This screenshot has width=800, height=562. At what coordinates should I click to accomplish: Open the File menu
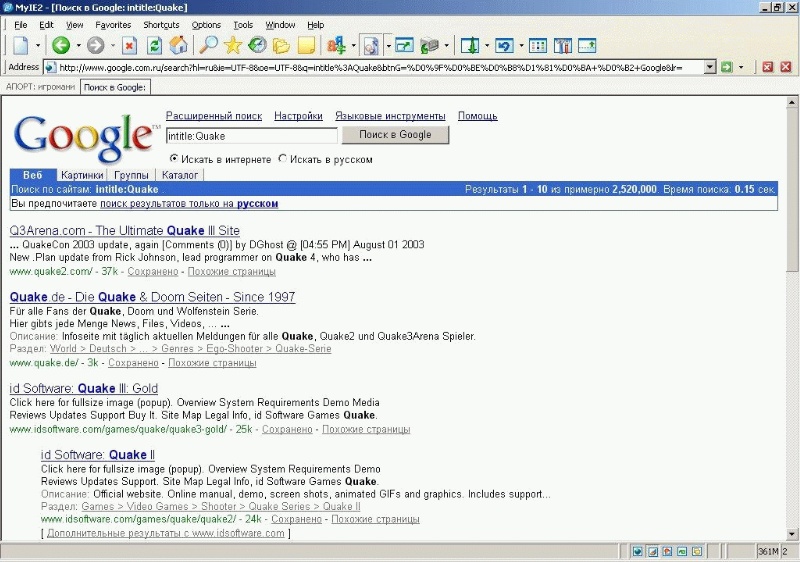pyautogui.click(x=21, y=25)
